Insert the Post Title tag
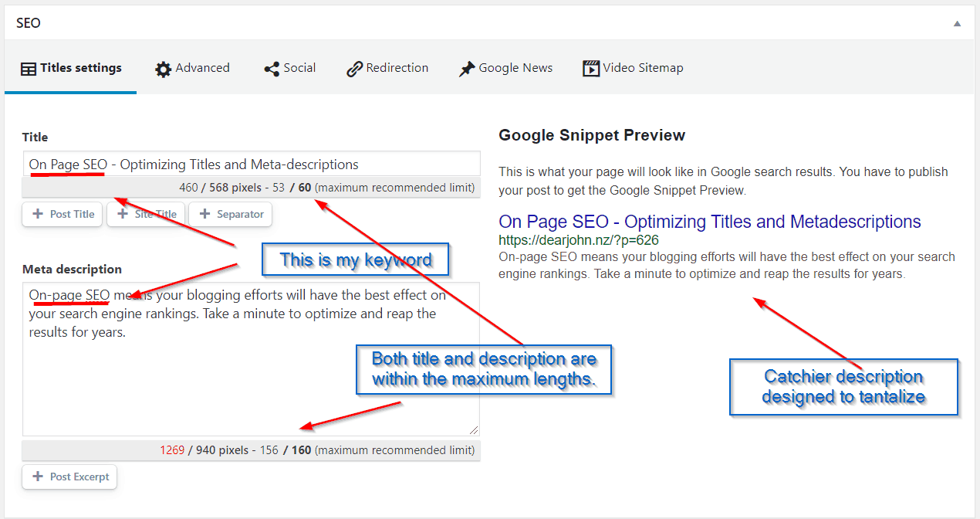The image size is (980, 519). click(63, 214)
